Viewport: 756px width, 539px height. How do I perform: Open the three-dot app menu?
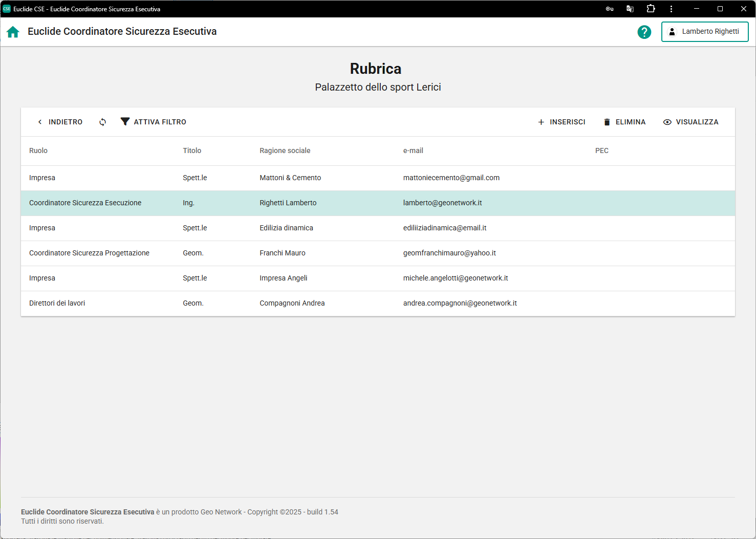coord(671,9)
